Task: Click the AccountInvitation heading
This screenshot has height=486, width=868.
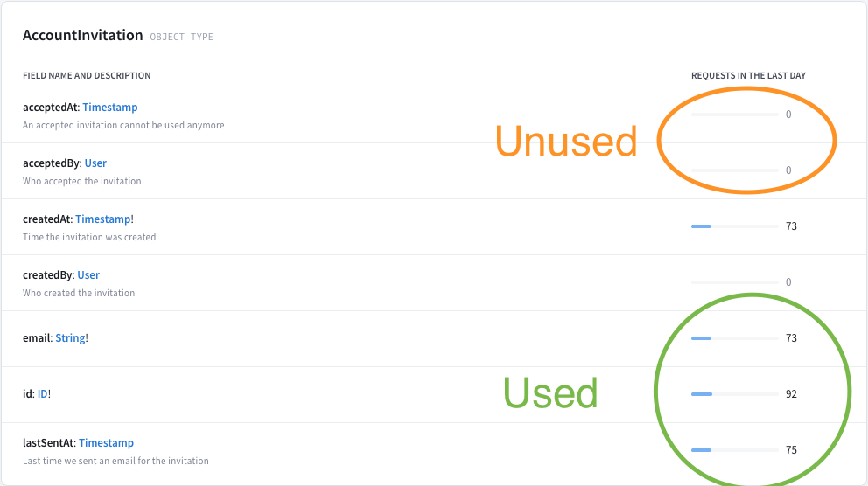Action: pos(82,35)
